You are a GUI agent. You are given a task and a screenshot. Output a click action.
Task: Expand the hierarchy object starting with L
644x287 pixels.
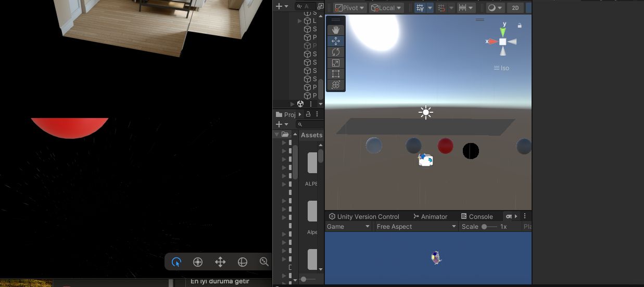point(299,21)
